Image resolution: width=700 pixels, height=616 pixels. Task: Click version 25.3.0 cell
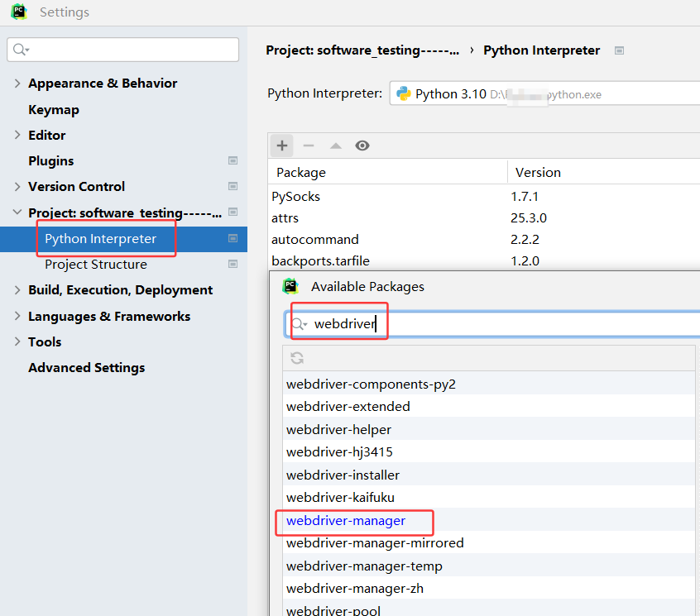[x=529, y=217]
